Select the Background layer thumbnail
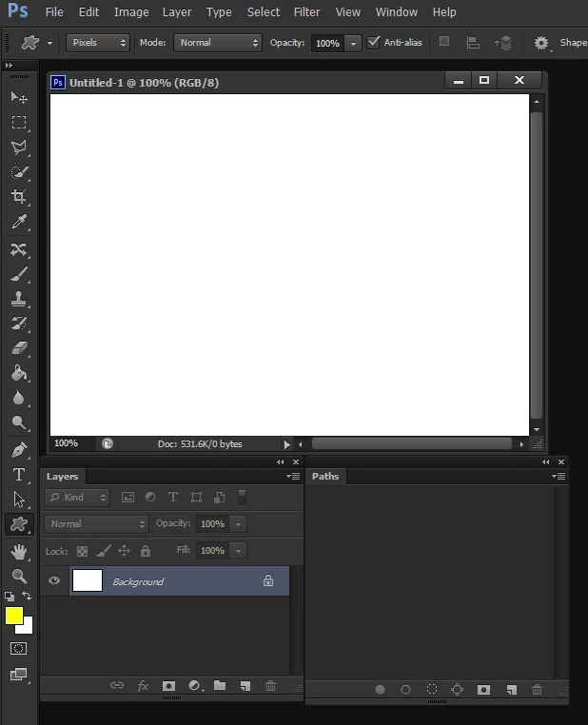The height and width of the screenshot is (725, 588). 88,580
